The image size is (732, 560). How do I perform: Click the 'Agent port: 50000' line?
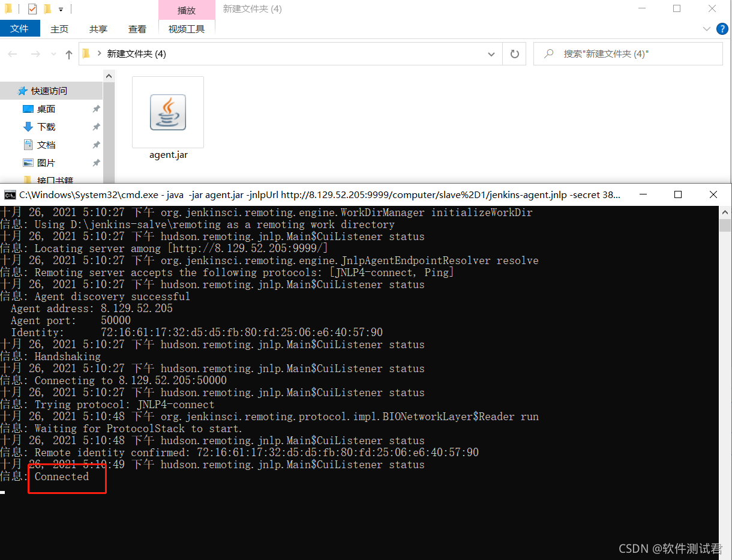[x=71, y=321]
